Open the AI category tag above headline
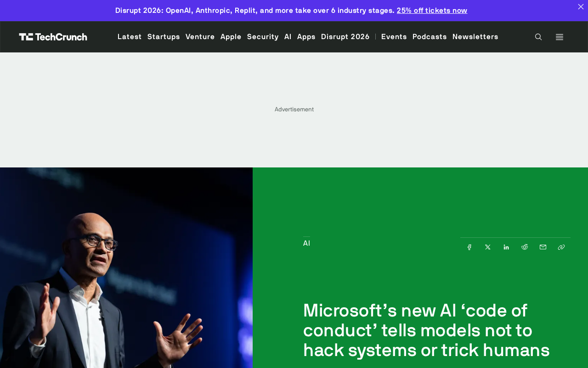The width and height of the screenshot is (588, 368). 306,243
